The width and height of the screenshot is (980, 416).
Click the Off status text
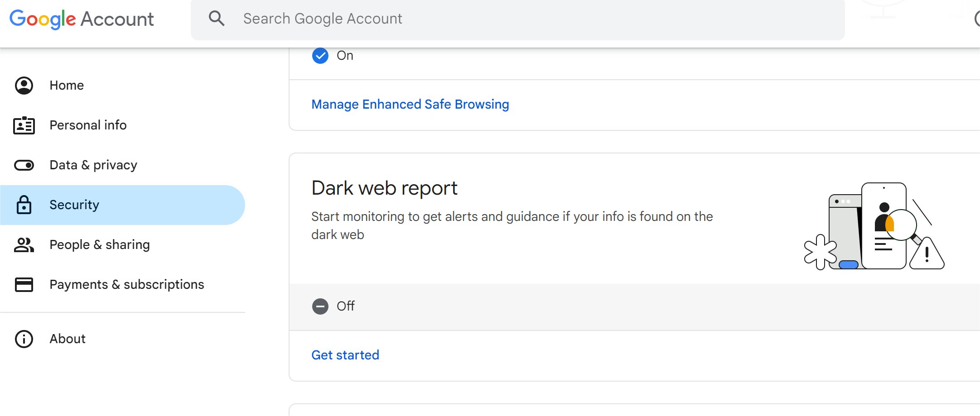[346, 306]
